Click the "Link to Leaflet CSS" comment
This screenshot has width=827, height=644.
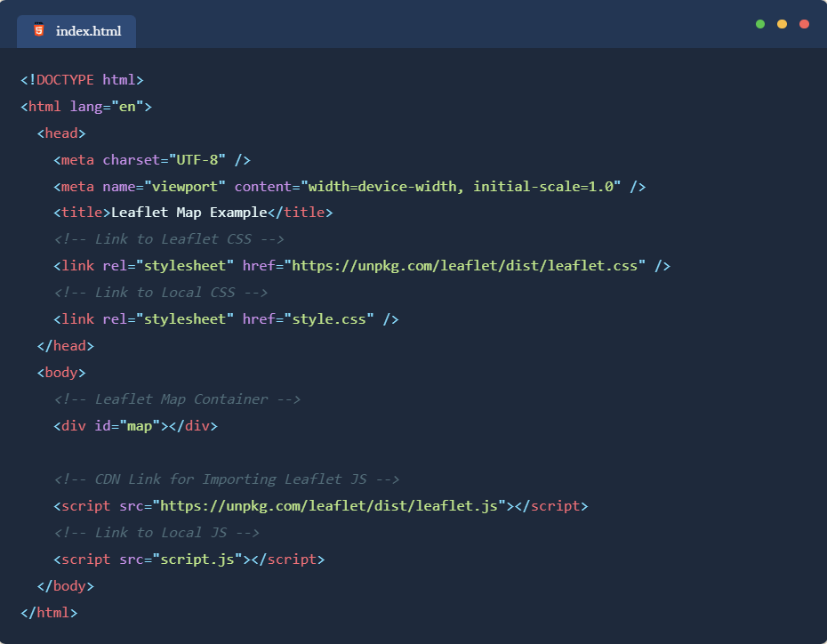pyautogui.click(x=168, y=239)
